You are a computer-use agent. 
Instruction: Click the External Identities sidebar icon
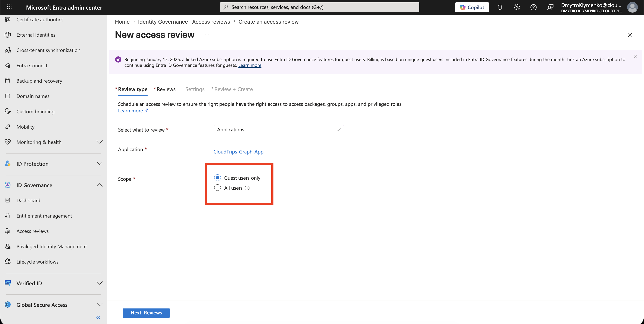tap(8, 35)
